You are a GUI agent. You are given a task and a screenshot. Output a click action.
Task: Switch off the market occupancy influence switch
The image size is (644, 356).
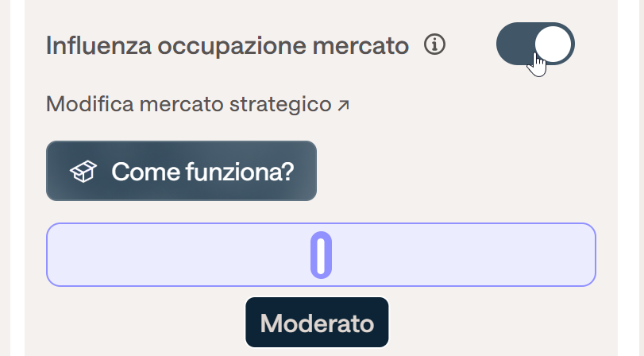(535, 44)
